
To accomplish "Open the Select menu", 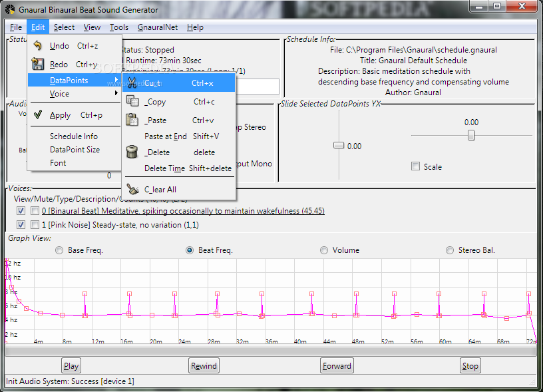I will (64, 27).
